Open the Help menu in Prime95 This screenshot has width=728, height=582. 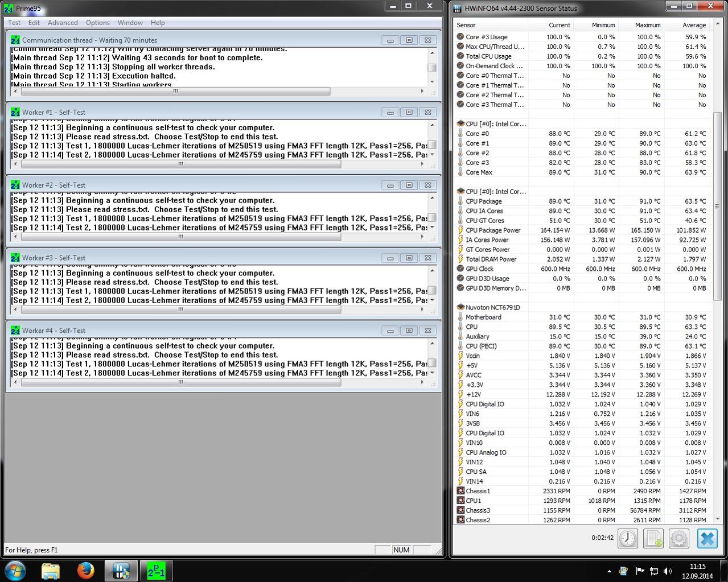click(158, 23)
